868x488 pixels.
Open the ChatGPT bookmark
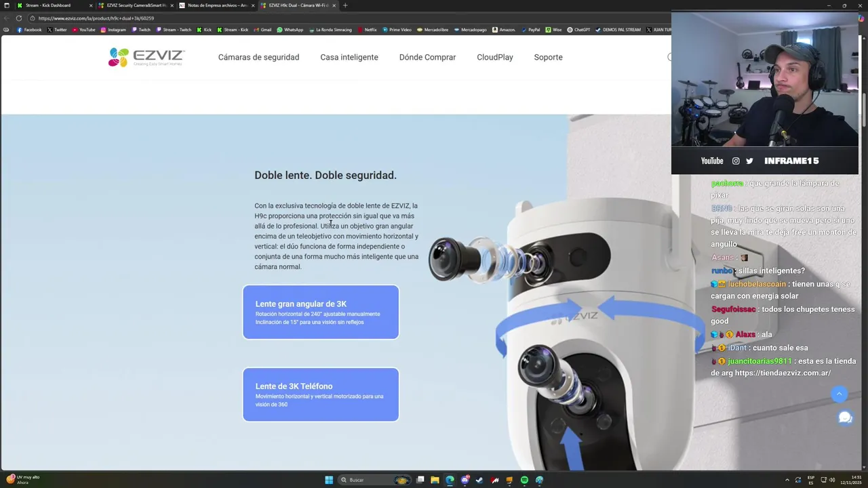(x=578, y=30)
